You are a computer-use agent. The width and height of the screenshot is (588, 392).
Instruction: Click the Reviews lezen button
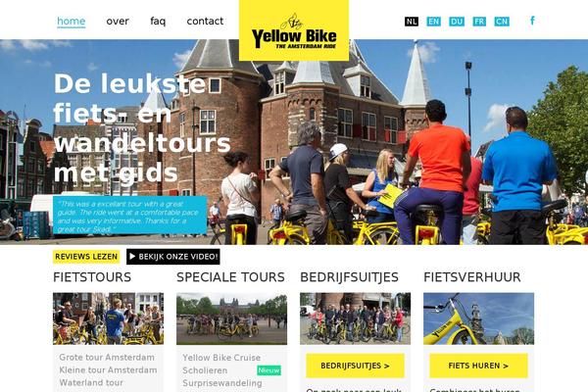[x=86, y=257]
